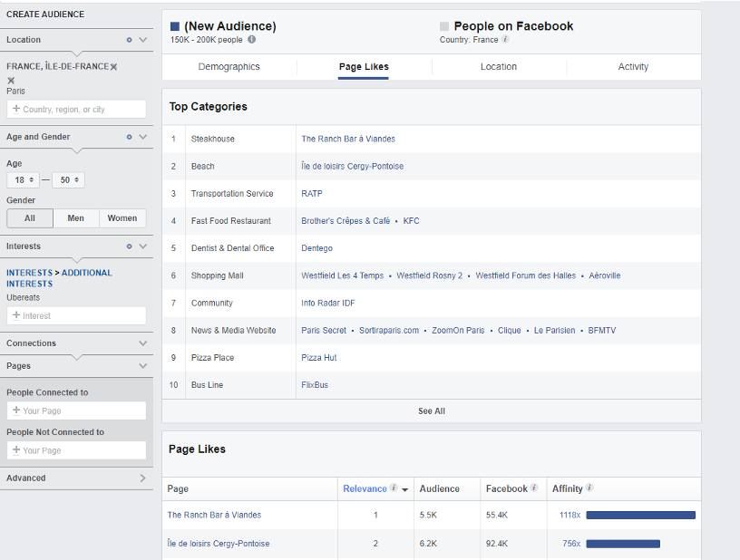Click the Interests breadcrumb link
This screenshot has width=740, height=560.
tap(29, 273)
